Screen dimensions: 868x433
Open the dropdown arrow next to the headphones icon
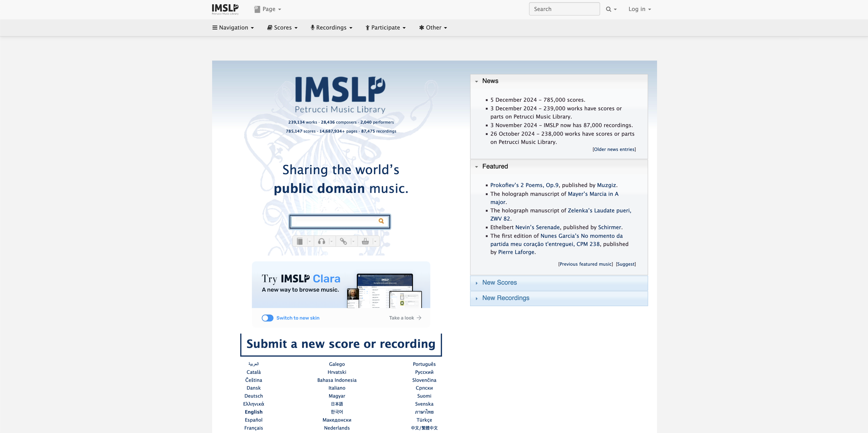pyautogui.click(x=332, y=241)
